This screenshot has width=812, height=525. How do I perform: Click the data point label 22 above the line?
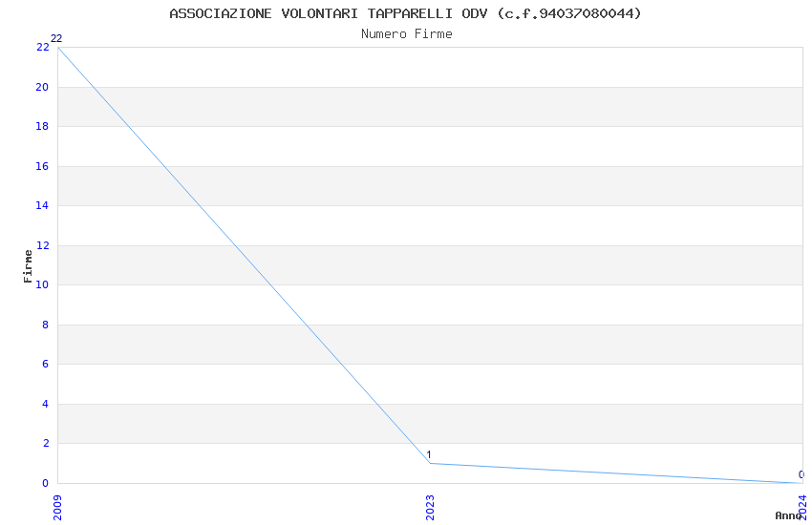[x=56, y=38]
